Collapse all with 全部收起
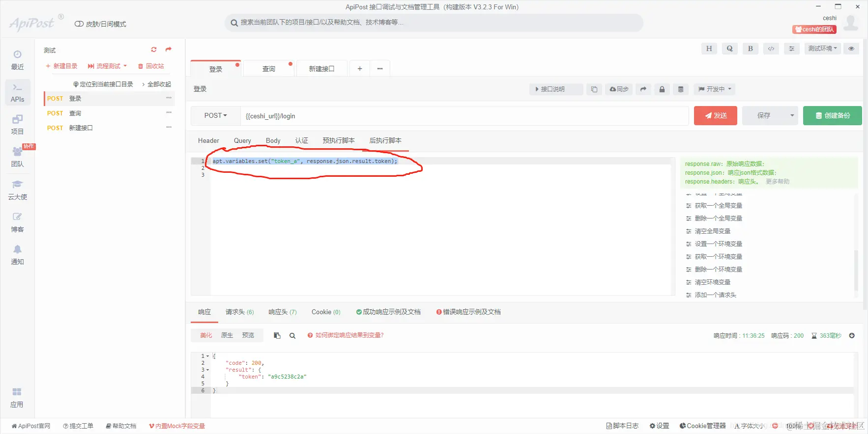 (x=157, y=84)
